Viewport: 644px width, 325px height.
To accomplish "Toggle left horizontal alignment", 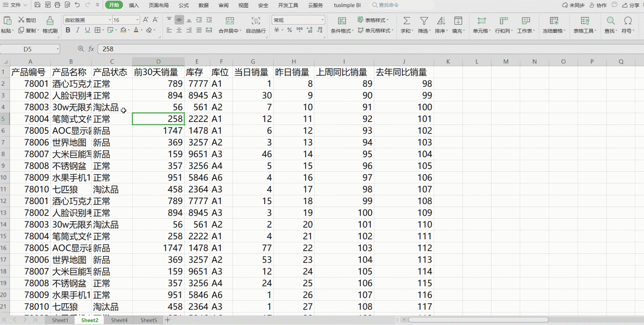I will coord(169,30).
